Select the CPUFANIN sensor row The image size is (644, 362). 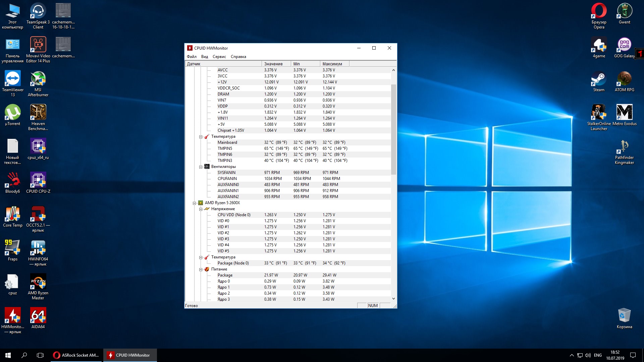pyautogui.click(x=227, y=179)
